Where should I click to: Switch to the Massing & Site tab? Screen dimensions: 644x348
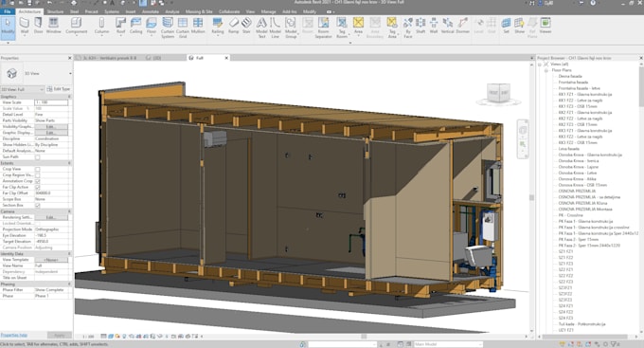(x=199, y=11)
